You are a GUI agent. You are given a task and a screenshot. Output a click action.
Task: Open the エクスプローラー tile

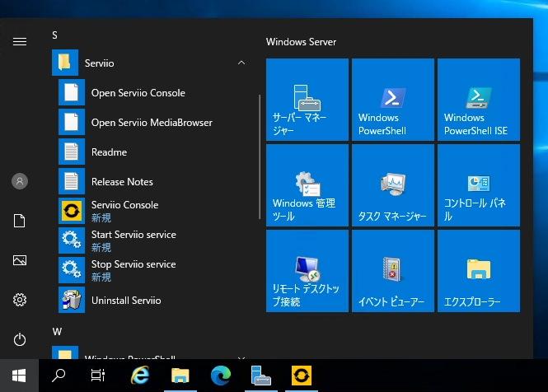pos(479,271)
